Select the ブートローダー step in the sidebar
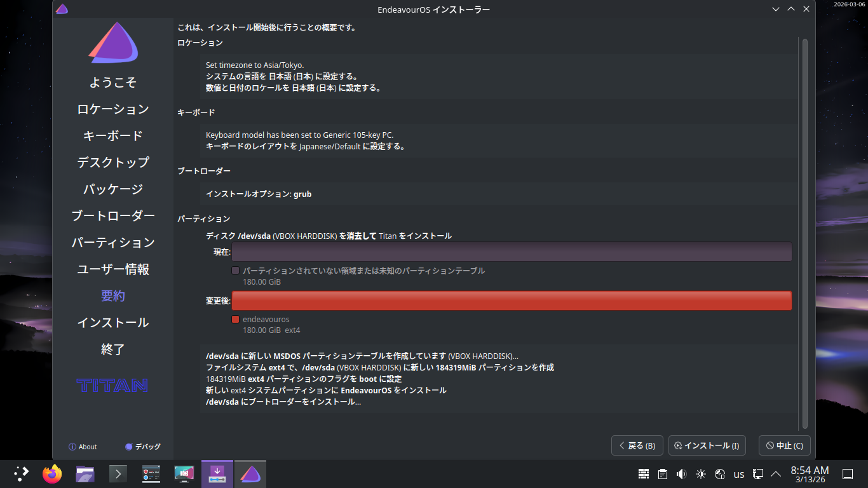The width and height of the screenshot is (868, 488). (x=113, y=216)
